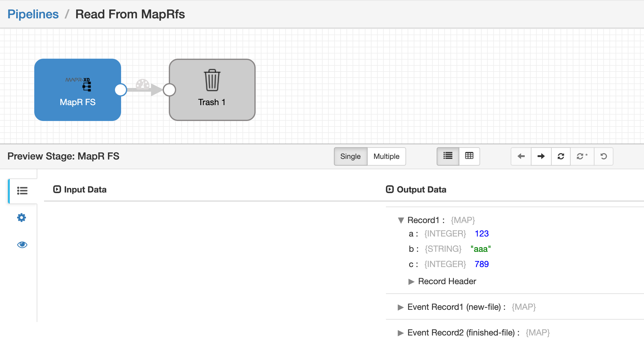The height and width of the screenshot is (352, 644).
Task: Expand the Record Header node
Action: (411, 281)
